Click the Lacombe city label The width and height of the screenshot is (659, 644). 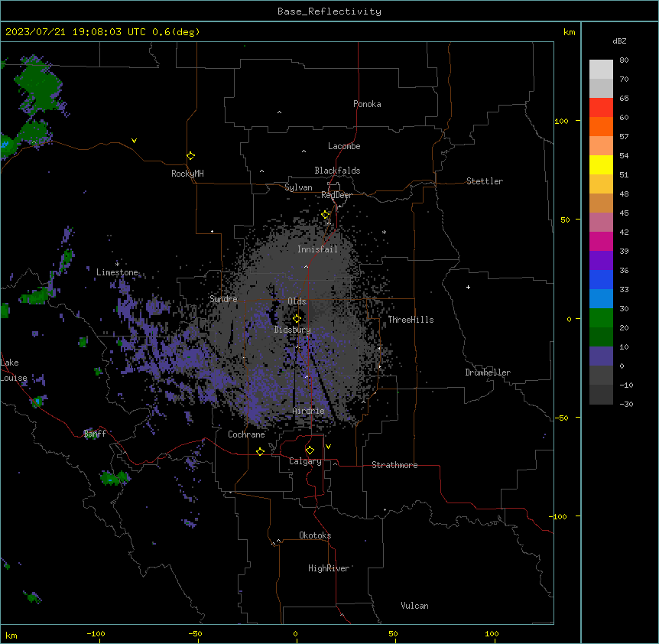click(344, 146)
